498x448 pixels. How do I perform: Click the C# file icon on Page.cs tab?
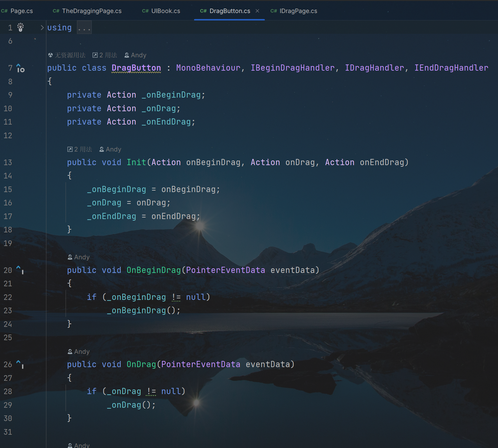coord(4,11)
